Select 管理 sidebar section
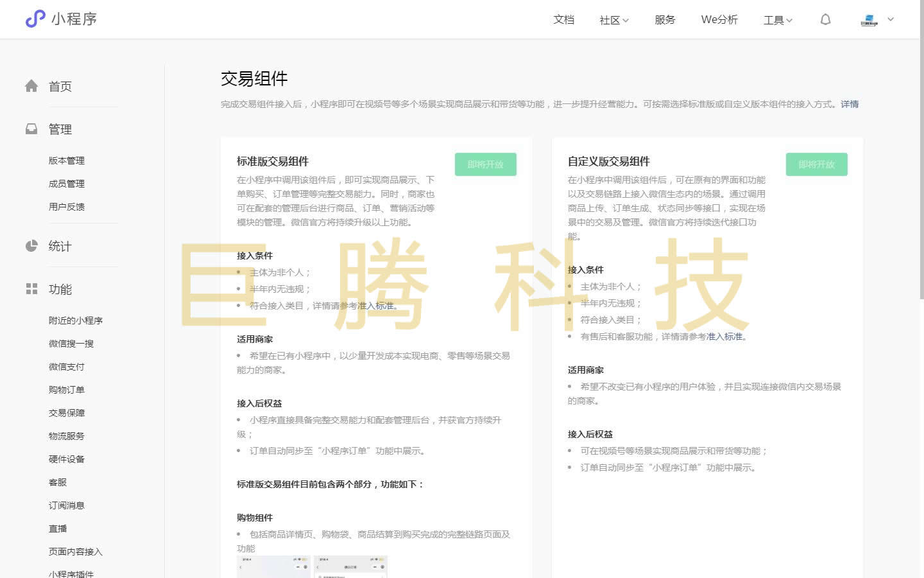The width and height of the screenshot is (924, 578). (x=60, y=129)
